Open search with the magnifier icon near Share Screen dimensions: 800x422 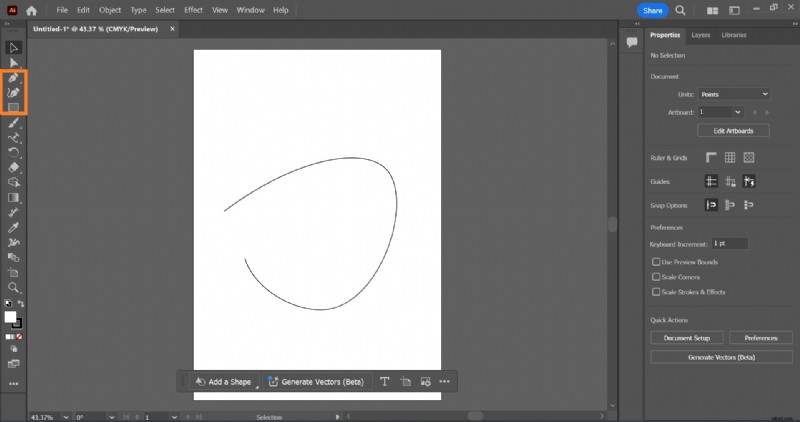click(679, 10)
